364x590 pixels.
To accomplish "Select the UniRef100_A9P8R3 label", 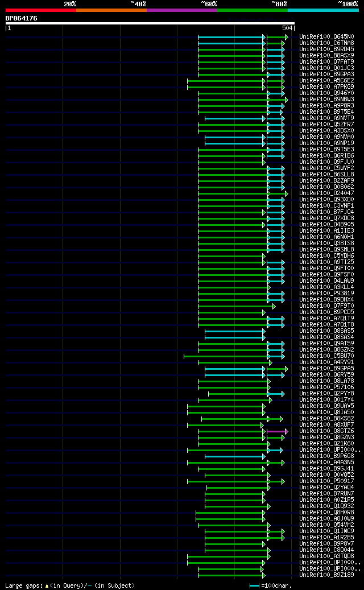I will coord(326,106).
